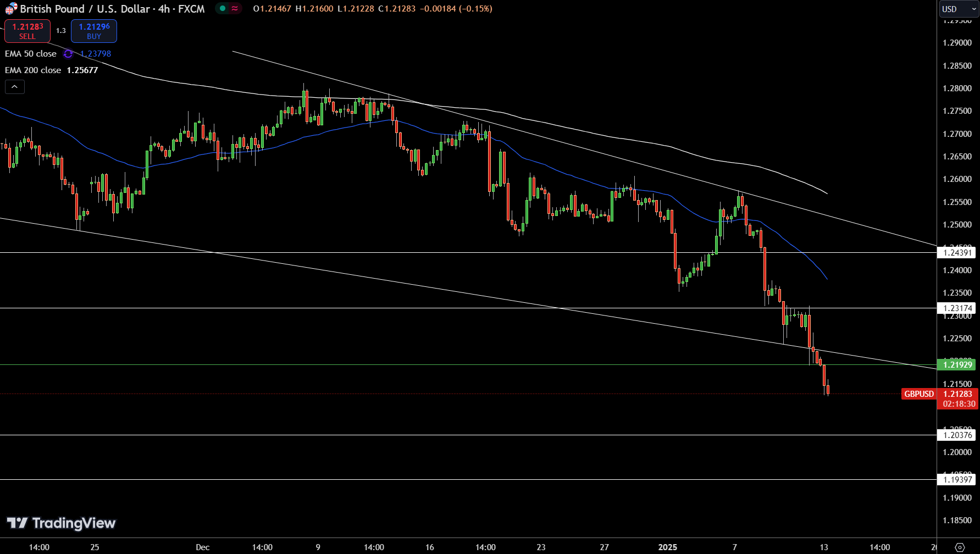Image resolution: width=980 pixels, height=554 pixels.
Task: Click the 1.18500 price axis tick
Action: coord(957,520)
